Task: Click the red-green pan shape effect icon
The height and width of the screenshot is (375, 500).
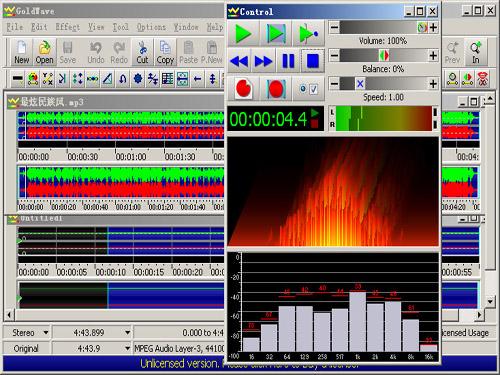Action: [x=467, y=79]
